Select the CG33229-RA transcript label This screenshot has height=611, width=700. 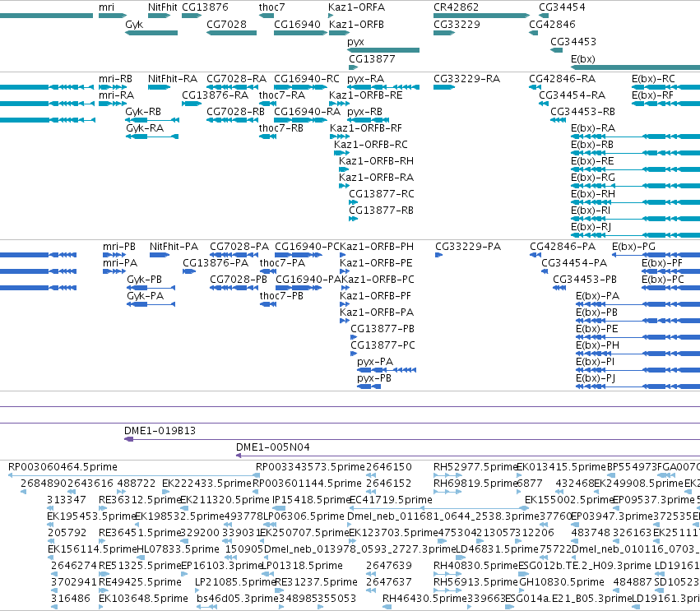point(467,79)
